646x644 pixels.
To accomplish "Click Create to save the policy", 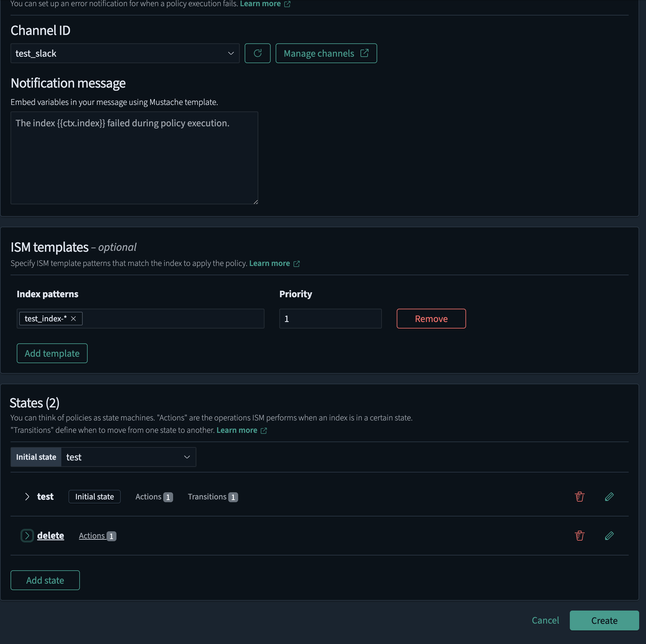I will (604, 620).
